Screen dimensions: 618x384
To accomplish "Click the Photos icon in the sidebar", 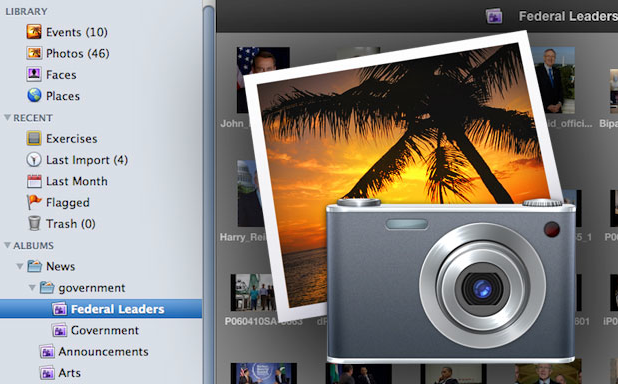I will click(34, 53).
